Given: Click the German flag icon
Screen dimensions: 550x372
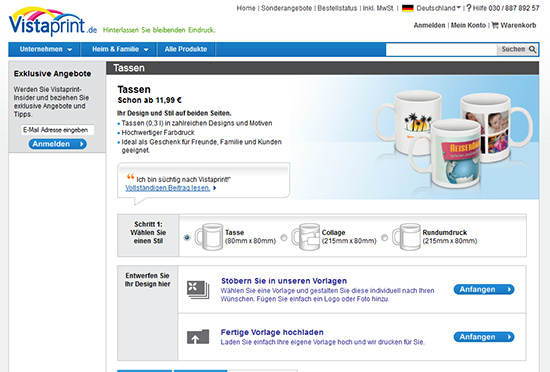Looking at the screenshot, I should tap(408, 8).
